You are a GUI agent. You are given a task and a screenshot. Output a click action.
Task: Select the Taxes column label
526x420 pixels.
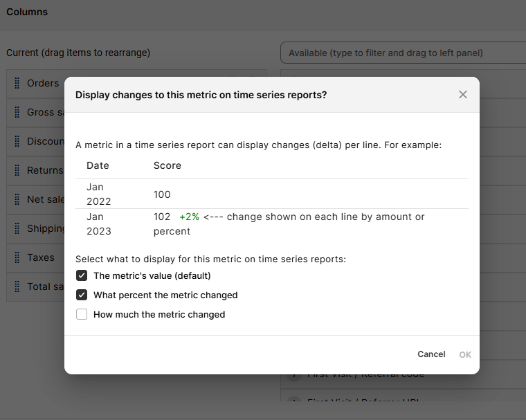click(x=41, y=257)
